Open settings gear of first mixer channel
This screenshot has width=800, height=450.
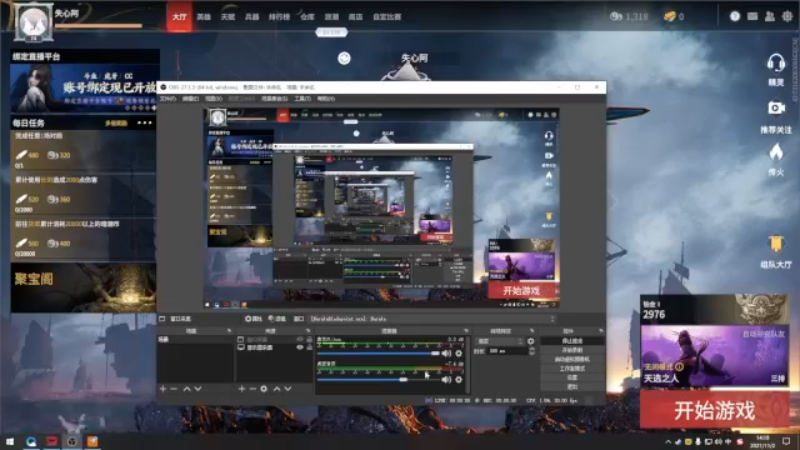459,353
